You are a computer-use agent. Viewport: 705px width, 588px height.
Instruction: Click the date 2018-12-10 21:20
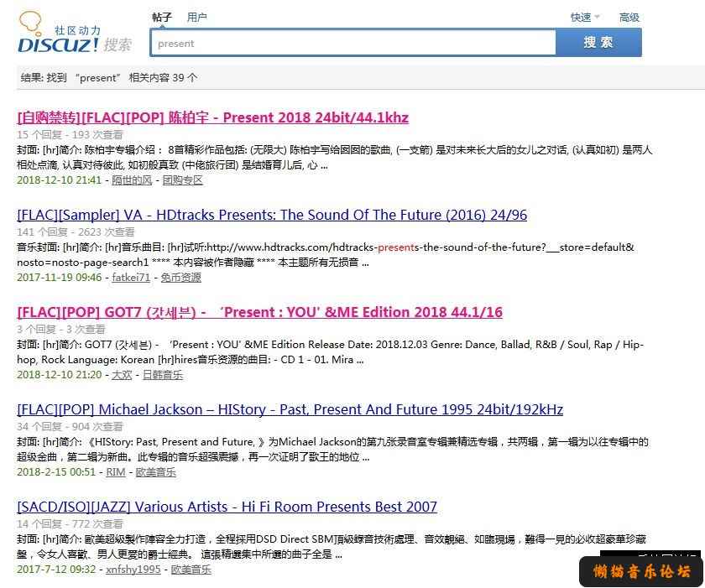click(60, 375)
